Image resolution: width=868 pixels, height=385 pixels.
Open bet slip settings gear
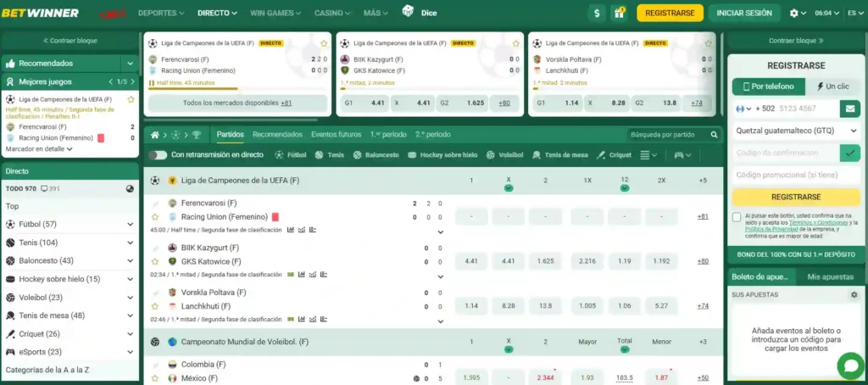[x=854, y=295]
